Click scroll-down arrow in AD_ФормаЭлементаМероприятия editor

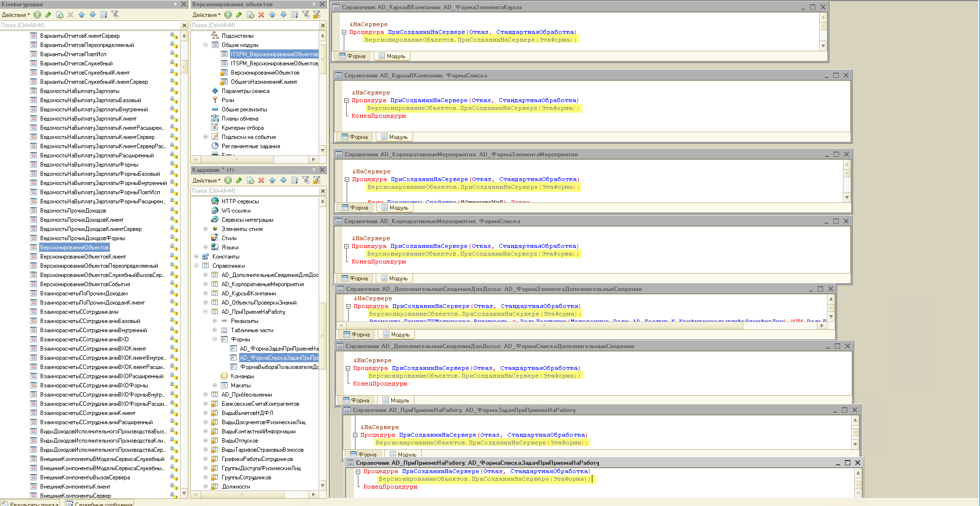[x=847, y=198]
